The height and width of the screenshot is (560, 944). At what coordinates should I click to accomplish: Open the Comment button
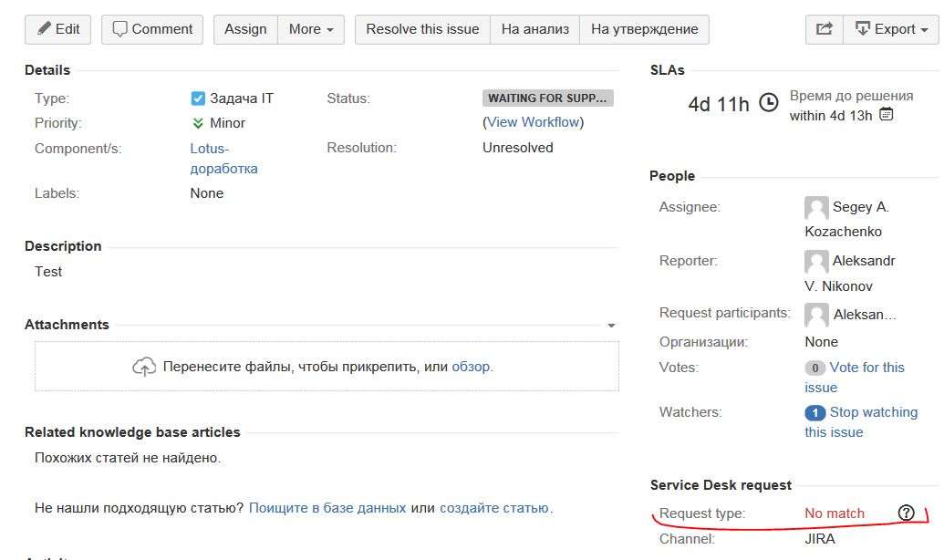point(152,29)
